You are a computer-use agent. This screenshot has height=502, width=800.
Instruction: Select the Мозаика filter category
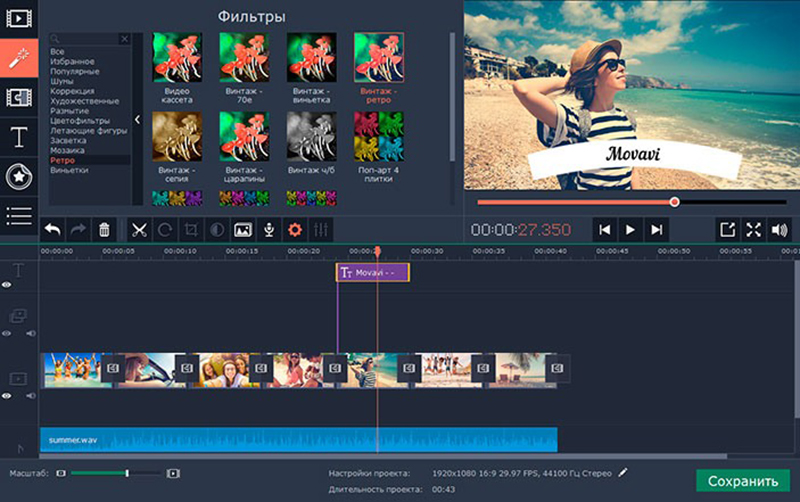pyautogui.click(x=67, y=150)
